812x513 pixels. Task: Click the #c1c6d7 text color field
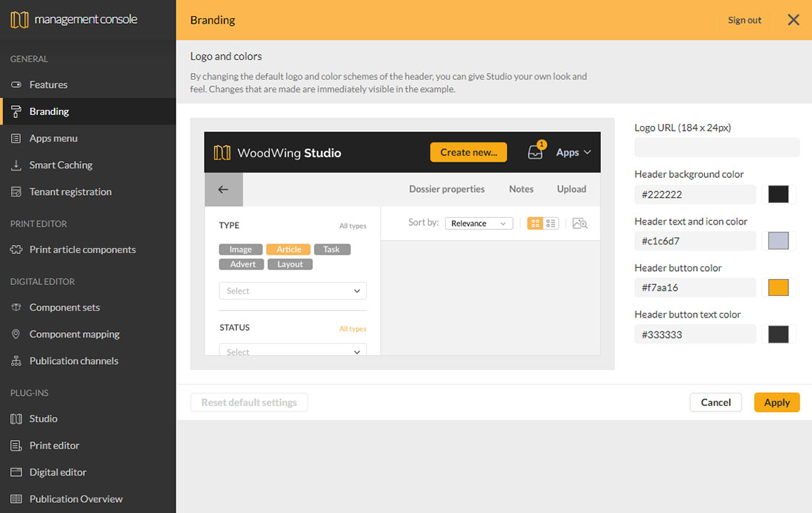695,241
